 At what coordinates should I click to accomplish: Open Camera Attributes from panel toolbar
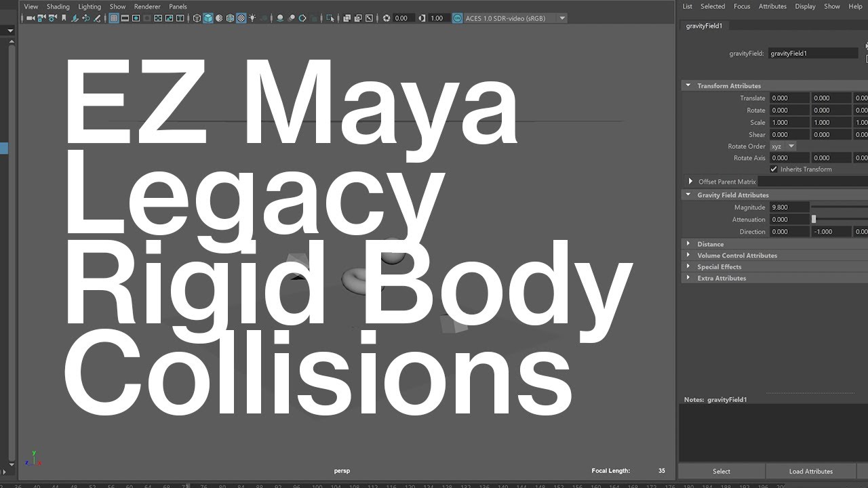[x=52, y=18]
